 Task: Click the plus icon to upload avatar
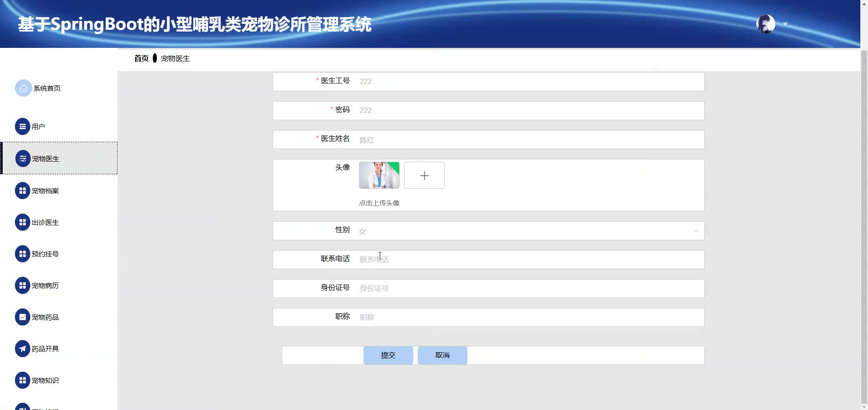(x=424, y=175)
